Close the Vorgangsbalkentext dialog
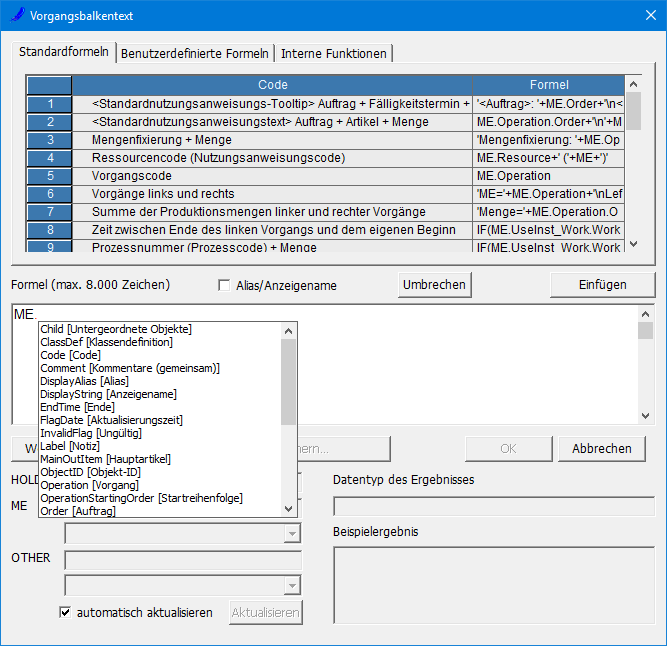The image size is (667, 646). click(x=643, y=16)
